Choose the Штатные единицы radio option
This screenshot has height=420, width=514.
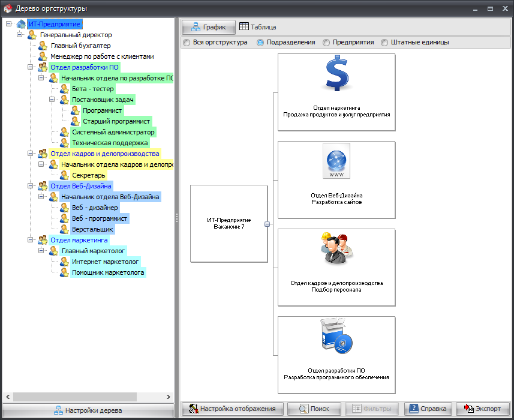pos(384,43)
